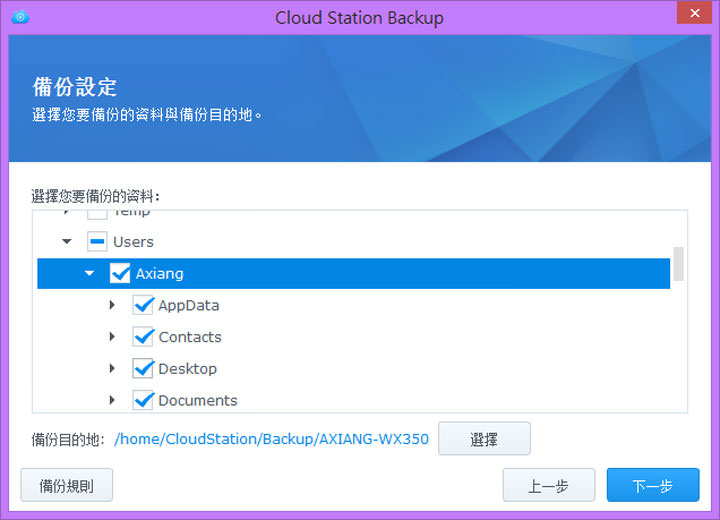
Task: Go back with 上一步 button
Action: click(x=548, y=486)
